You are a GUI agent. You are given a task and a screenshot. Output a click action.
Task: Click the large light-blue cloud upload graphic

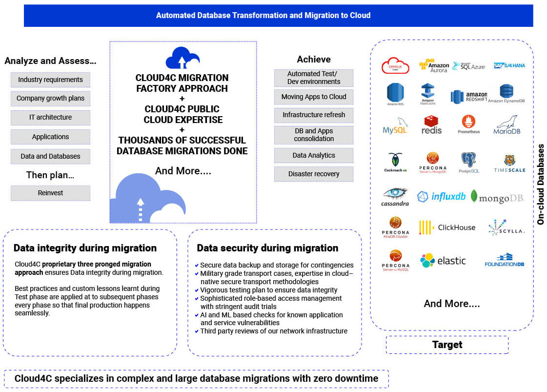pyautogui.click(x=147, y=198)
